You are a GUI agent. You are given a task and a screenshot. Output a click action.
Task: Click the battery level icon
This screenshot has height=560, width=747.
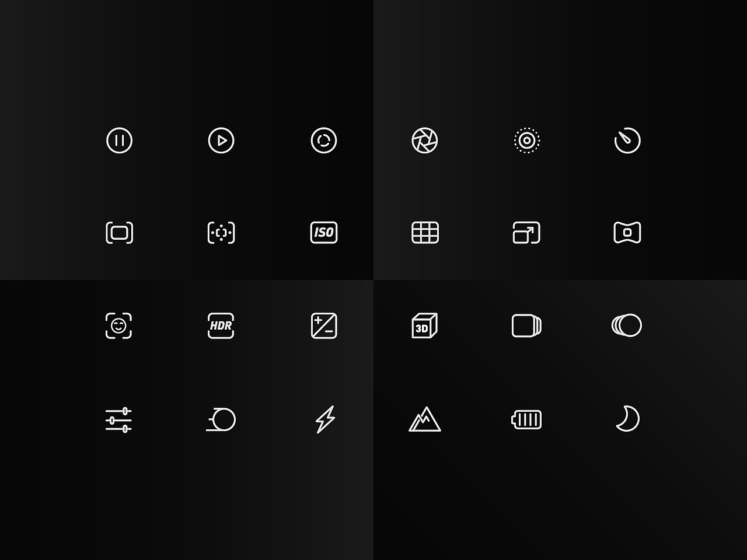click(526, 419)
